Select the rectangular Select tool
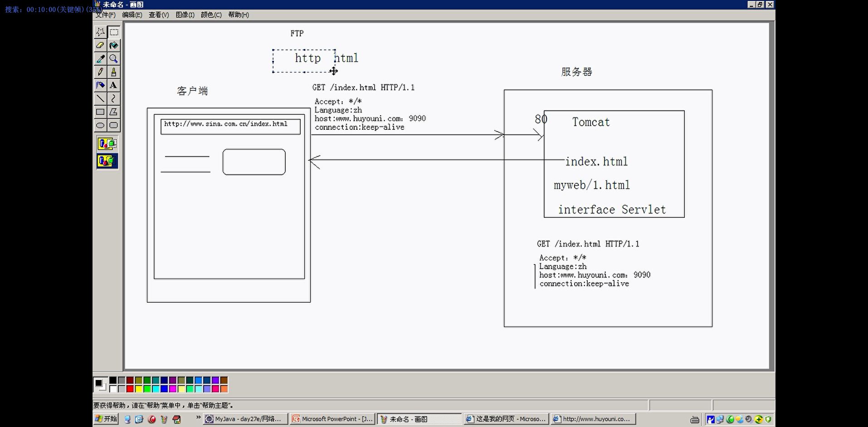This screenshot has height=427, width=868. pyautogui.click(x=114, y=32)
